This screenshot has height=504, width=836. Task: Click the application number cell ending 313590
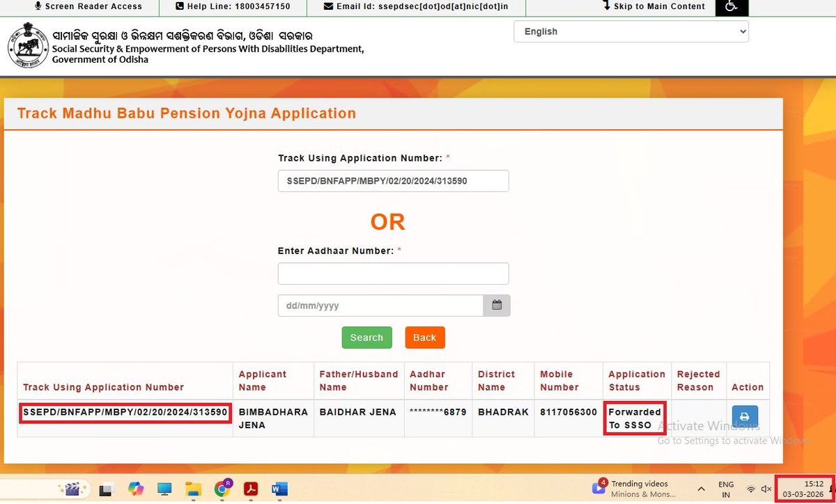click(125, 412)
